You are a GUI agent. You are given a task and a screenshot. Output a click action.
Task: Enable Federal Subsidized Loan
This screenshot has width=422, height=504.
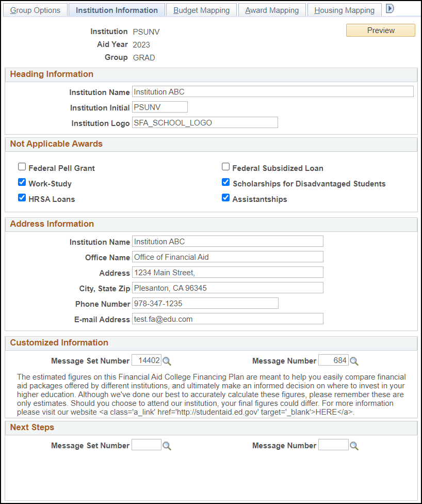225,166
